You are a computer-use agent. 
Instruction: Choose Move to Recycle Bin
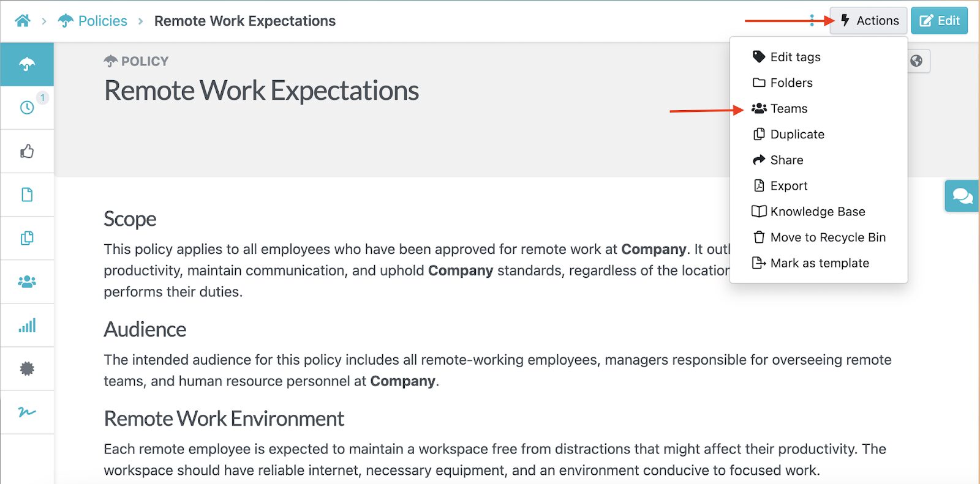[821, 237]
